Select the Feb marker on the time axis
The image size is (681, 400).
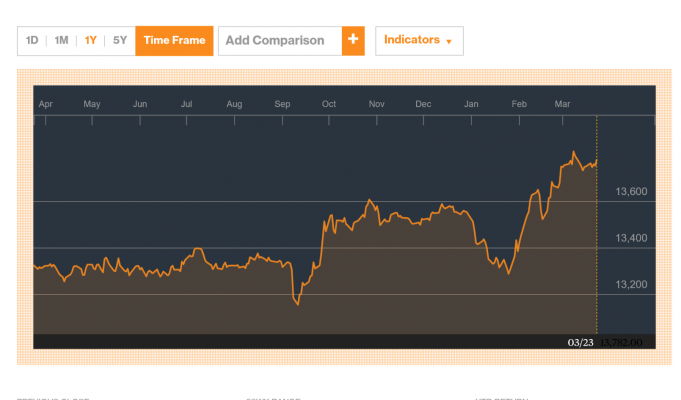(x=519, y=104)
